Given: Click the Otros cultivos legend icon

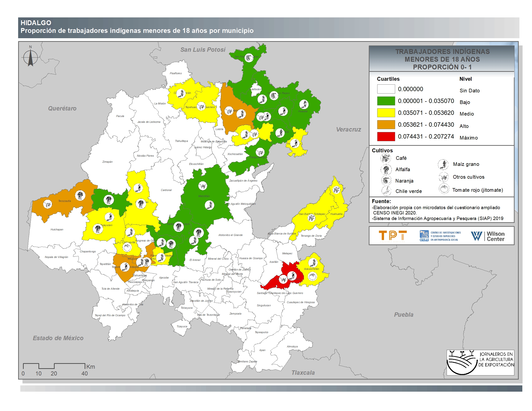Looking at the screenshot, I should (443, 177).
